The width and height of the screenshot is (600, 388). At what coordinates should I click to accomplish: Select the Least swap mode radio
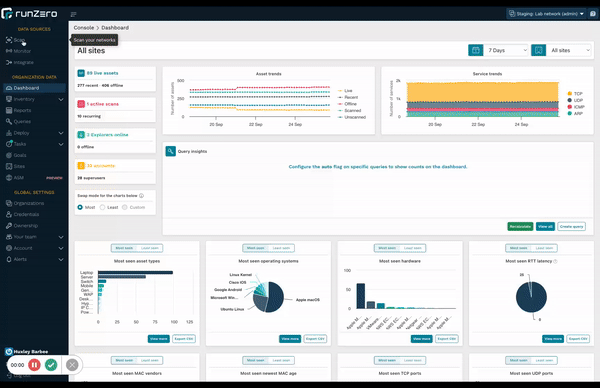pyautogui.click(x=102, y=207)
